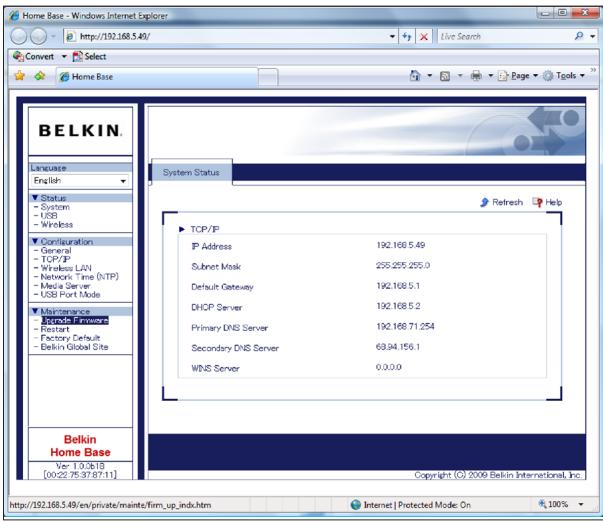Open the Convert dropdown arrow
Screen dimensions: 603x521
coord(64,57)
